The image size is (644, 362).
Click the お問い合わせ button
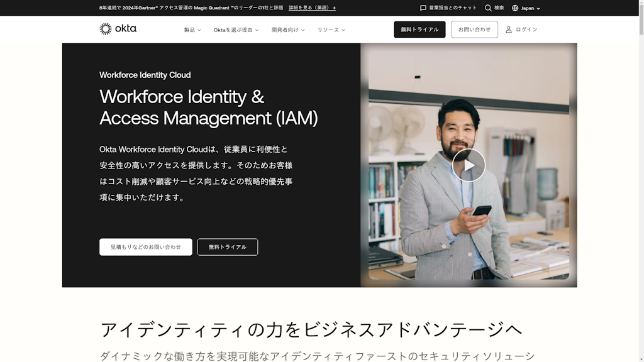474,29
